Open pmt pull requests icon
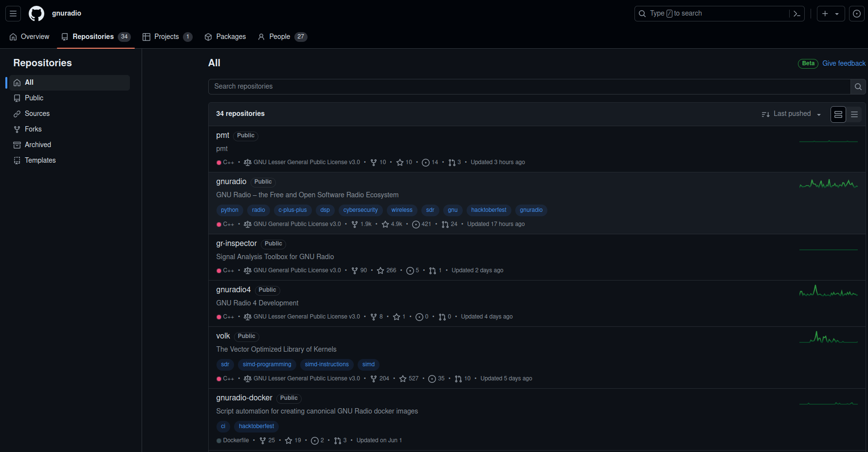The width and height of the screenshot is (868, 452). (452, 162)
